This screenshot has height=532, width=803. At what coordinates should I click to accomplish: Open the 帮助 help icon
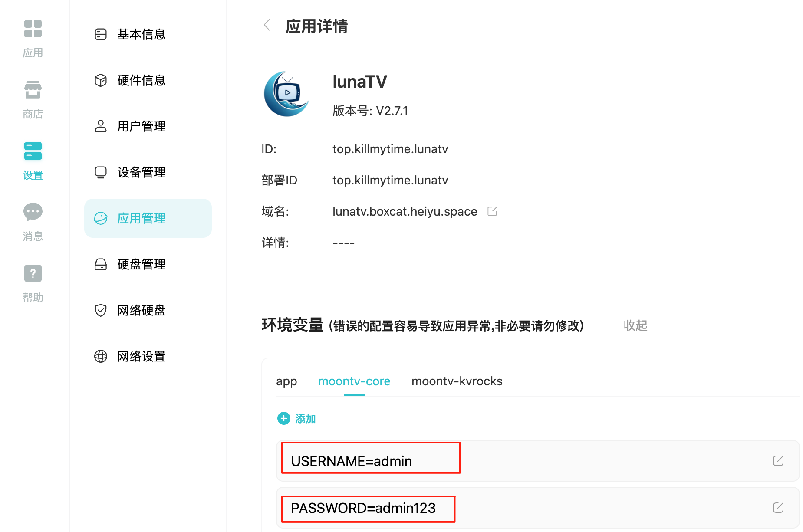pyautogui.click(x=33, y=283)
